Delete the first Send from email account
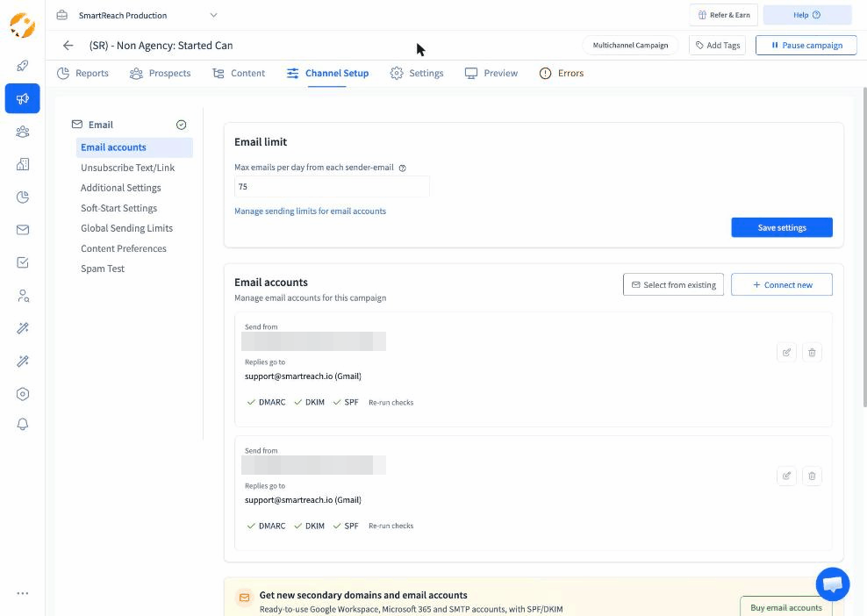Viewport: 867px width, 616px height. pos(812,352)
